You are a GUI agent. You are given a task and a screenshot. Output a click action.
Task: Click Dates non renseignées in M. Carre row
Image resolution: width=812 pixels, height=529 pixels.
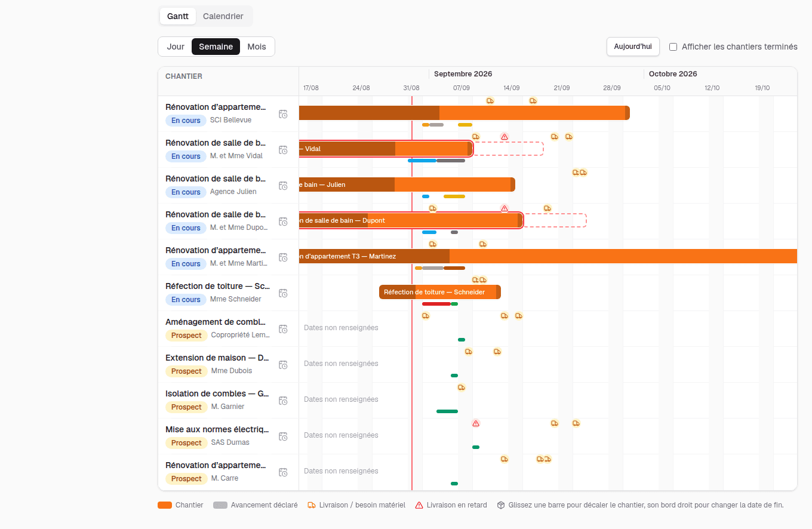[x=341, y=471]
